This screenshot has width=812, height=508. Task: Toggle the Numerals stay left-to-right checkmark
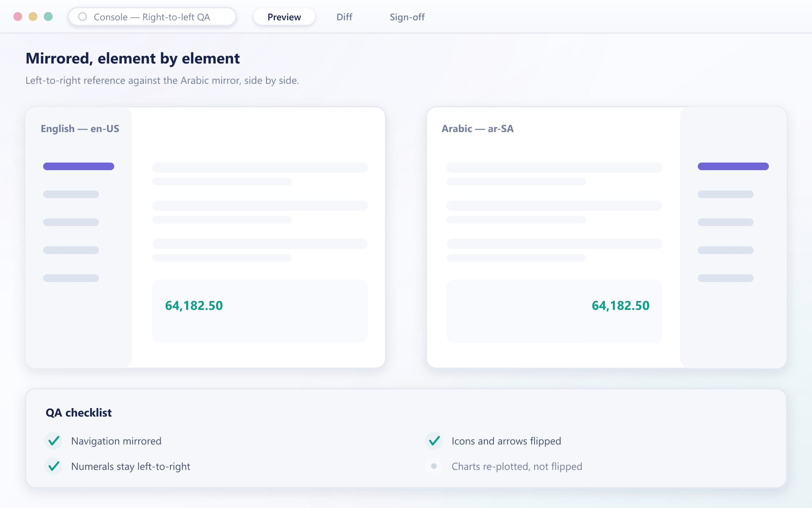pyautogui.click(x=54, y=466)
